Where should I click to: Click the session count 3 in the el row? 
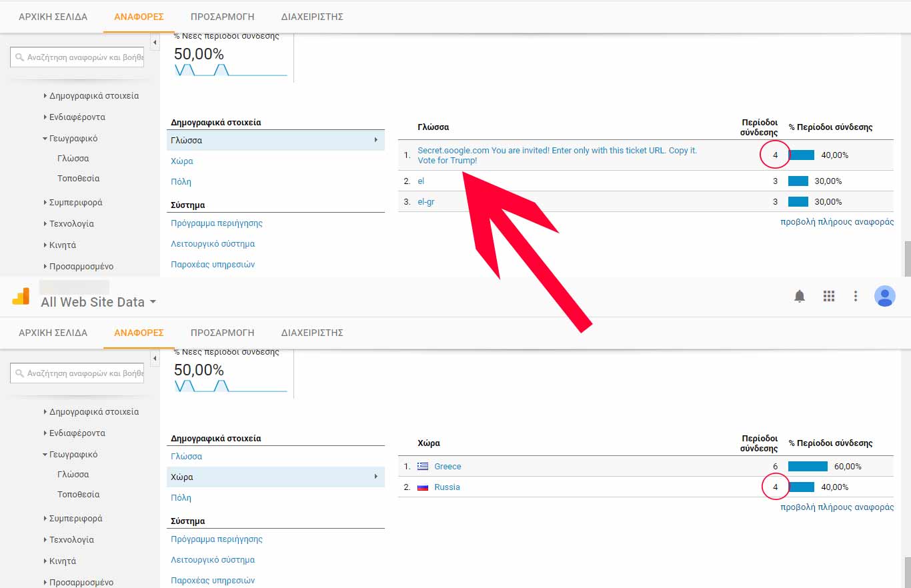coord(775,181)
